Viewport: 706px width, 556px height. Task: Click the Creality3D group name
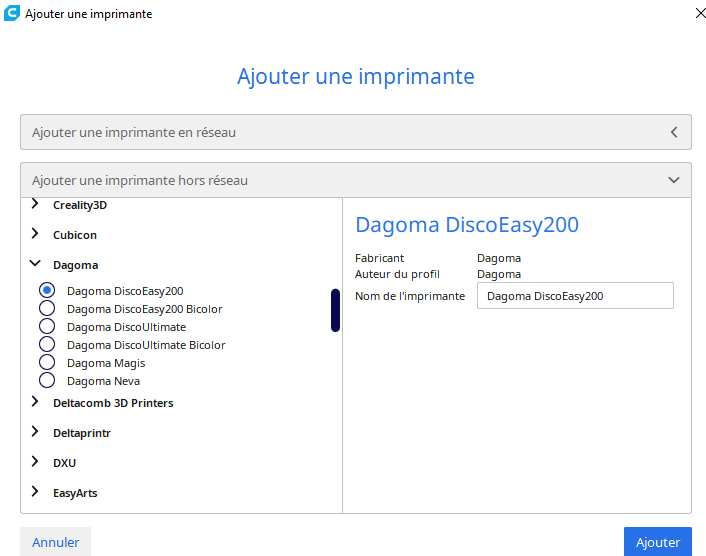[80, 205]
